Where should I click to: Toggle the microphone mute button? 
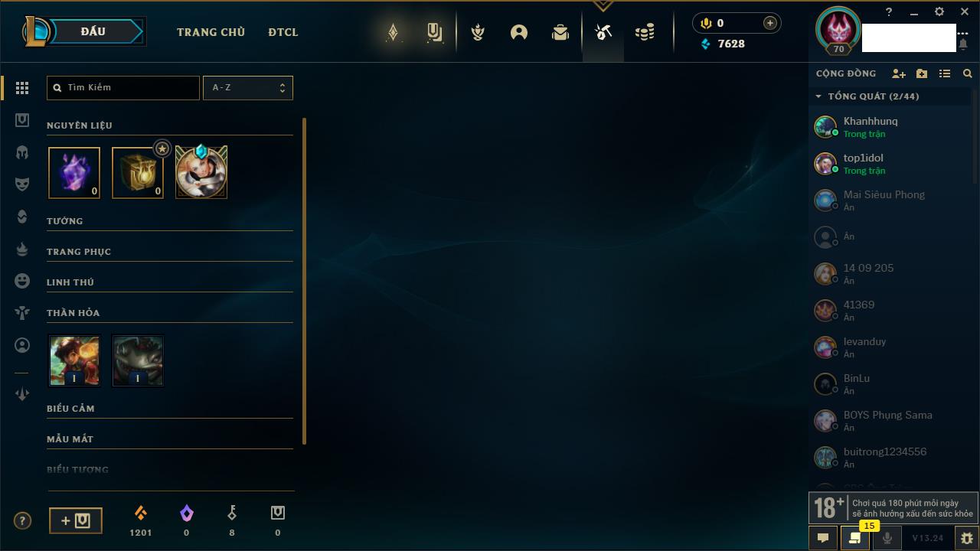(x=887, y=538)
